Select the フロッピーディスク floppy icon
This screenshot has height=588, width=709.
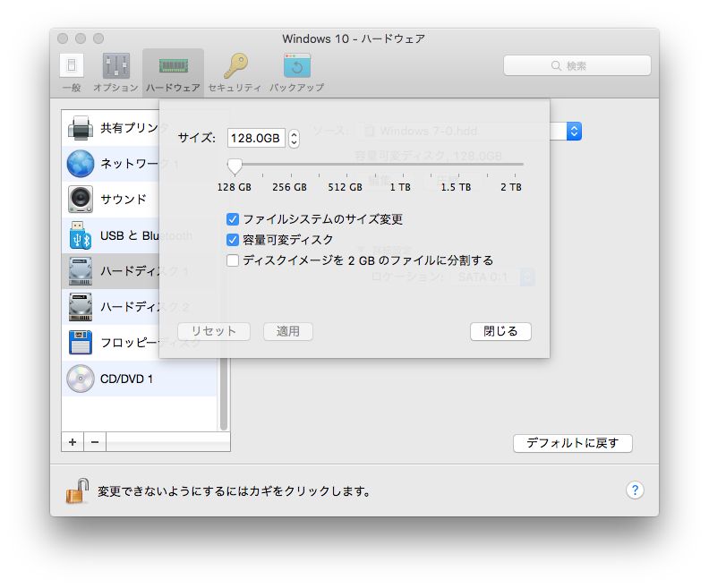(81, 343)
